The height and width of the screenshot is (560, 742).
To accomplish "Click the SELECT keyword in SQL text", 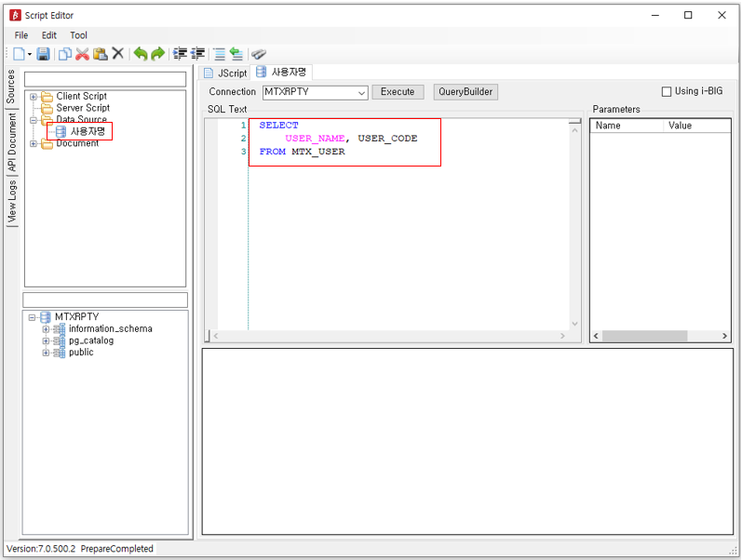I will 278,126.
